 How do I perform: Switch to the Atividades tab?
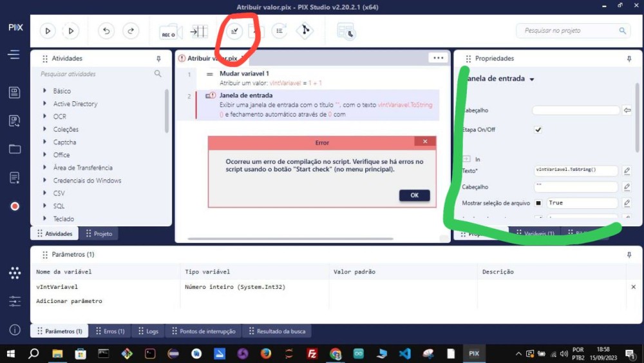[55, 233]
